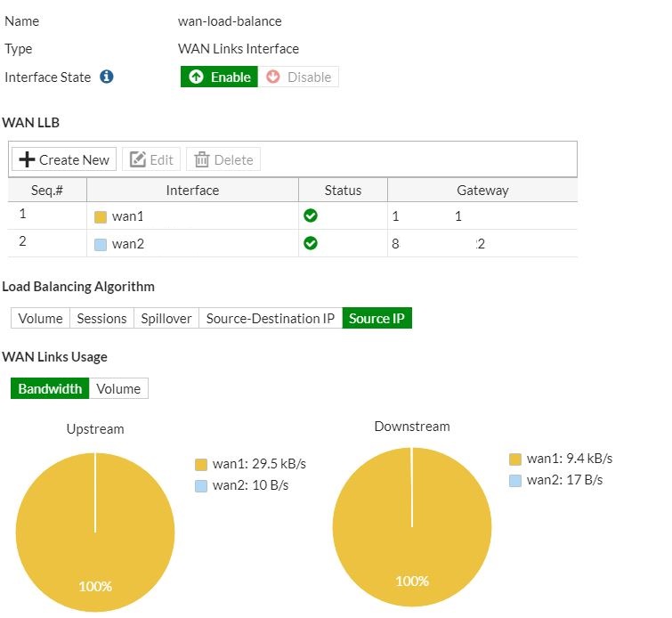Viewport: 672px width, 618px height.
Task: Click downstream legend wan2: 17 B/s
Action: [556, 480]
